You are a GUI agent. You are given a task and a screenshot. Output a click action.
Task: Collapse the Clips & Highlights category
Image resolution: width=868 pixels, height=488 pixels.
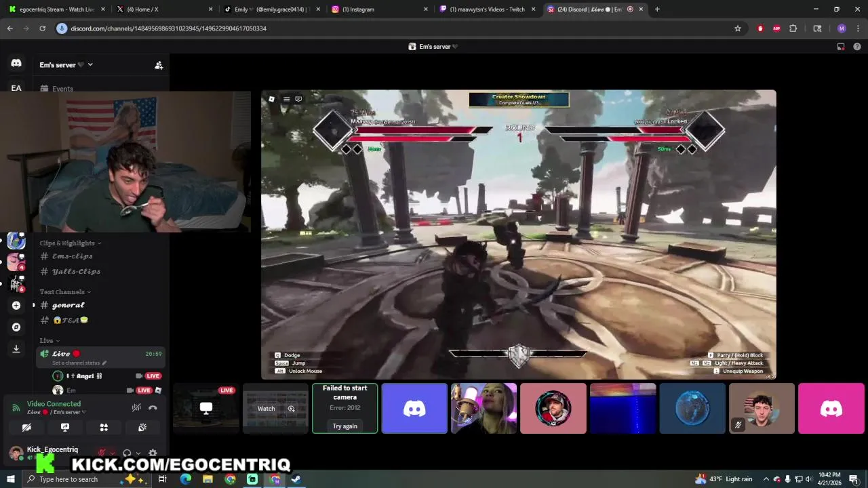(71, 243)
